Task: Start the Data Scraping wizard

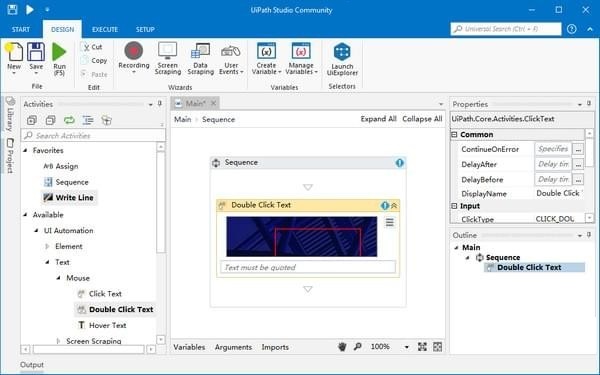Action: [x=201, y=58]
